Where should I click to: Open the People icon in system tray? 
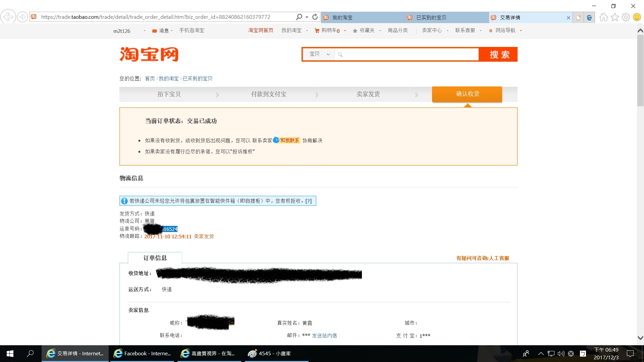tap(526, 353)
